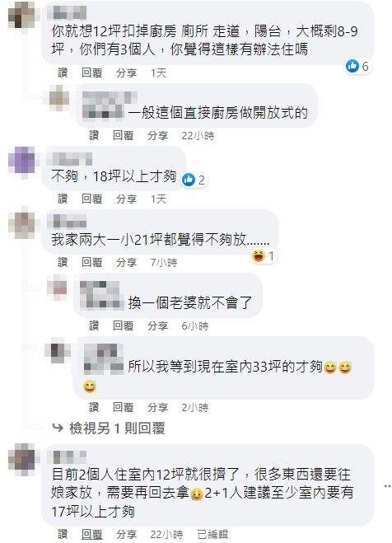The image size is (392, 543).
Task: Open the first commenter's profile picture
Action: 21,16
